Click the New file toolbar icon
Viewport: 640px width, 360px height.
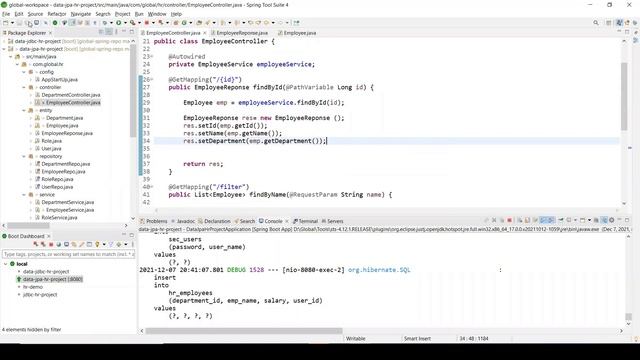tap(6, 23)
